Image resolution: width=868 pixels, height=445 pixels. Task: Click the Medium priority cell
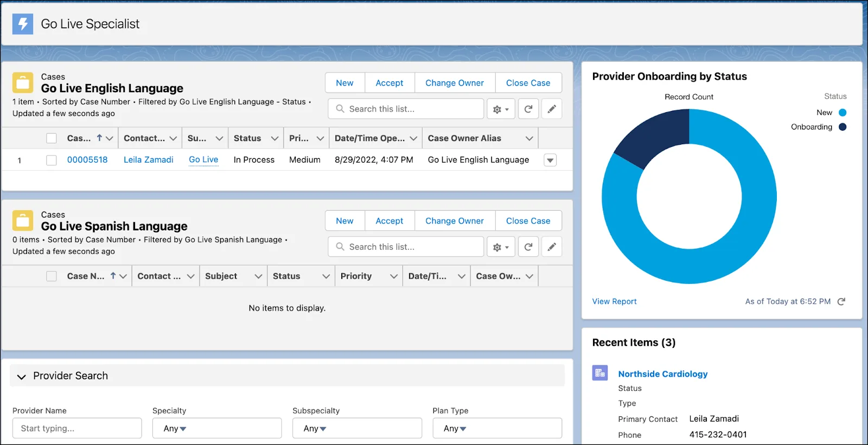(x=305, y=160)
